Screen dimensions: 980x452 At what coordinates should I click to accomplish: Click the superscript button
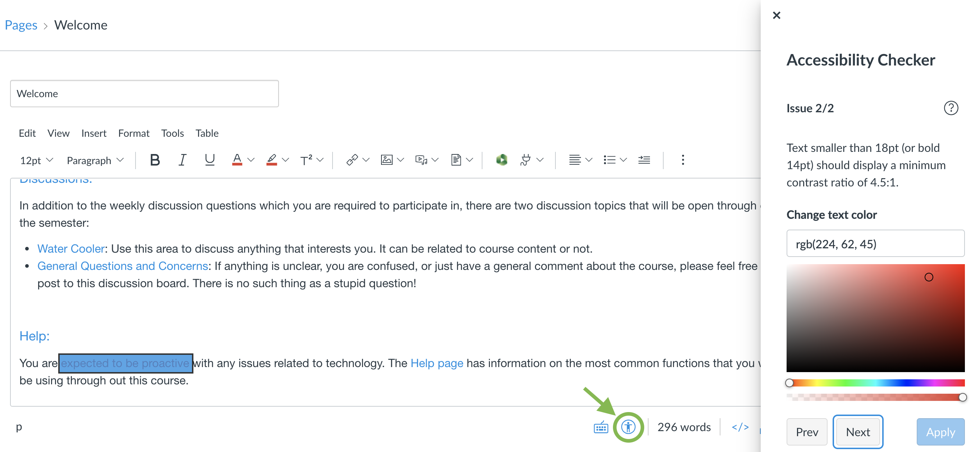[x=306, y=160]
